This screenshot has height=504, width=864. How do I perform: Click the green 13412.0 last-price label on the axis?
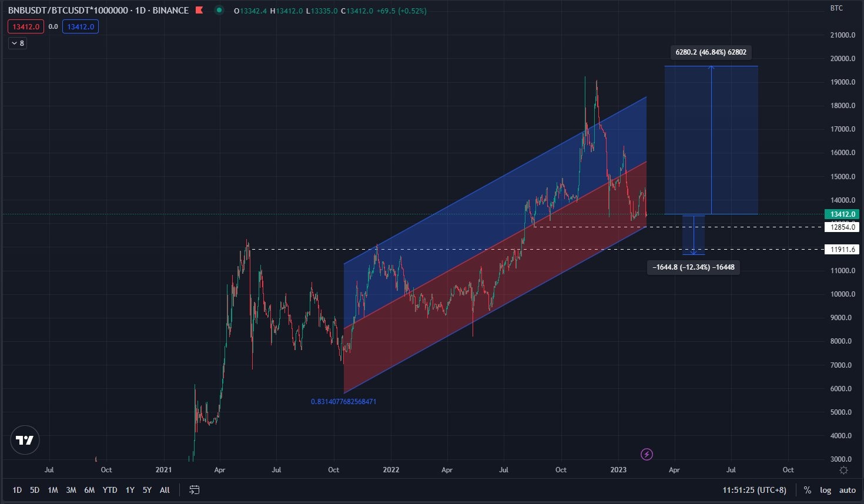[842, 214]
